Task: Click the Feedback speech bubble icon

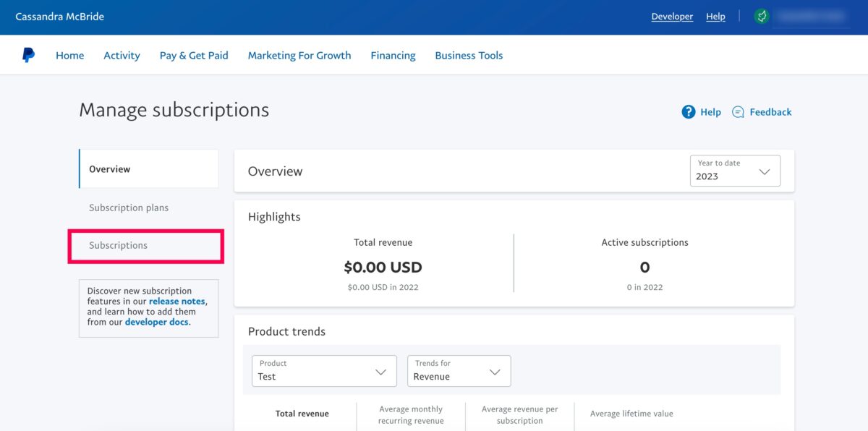Action: [738, 112]
